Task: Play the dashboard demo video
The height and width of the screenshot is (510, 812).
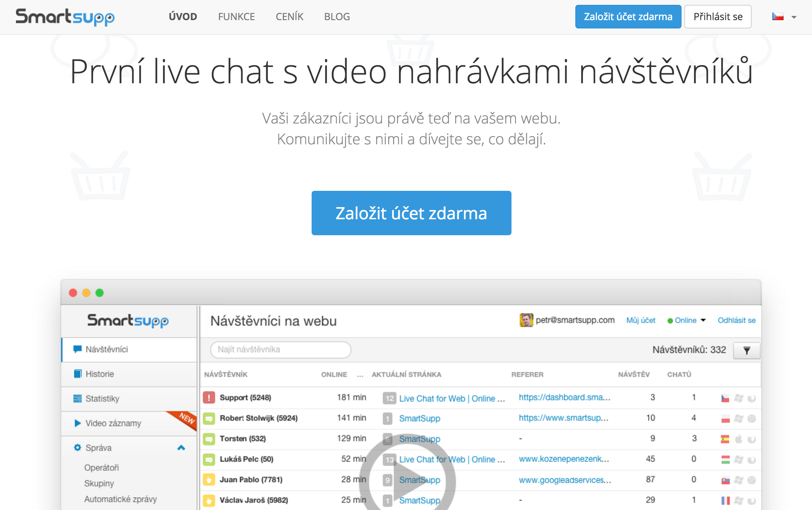Action: [x=407, y=482]
